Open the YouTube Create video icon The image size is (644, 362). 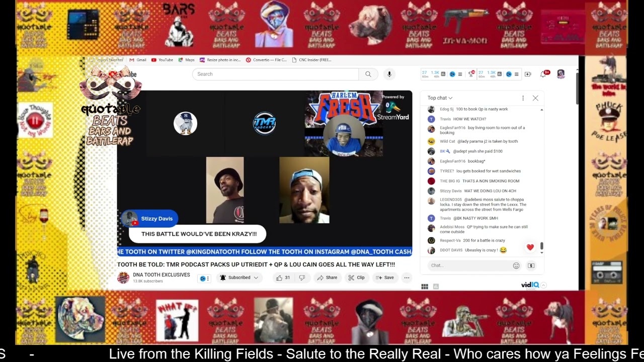pyautogui.click(x=528, y=74)
